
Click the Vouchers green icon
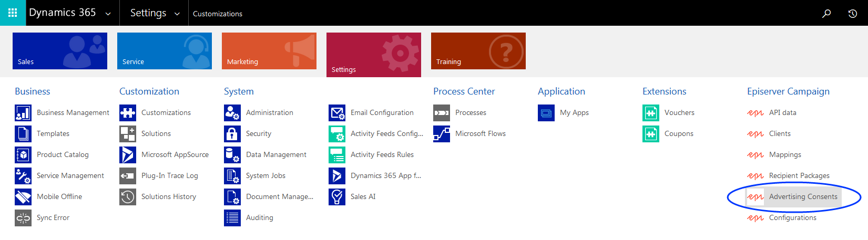[651, 113]
